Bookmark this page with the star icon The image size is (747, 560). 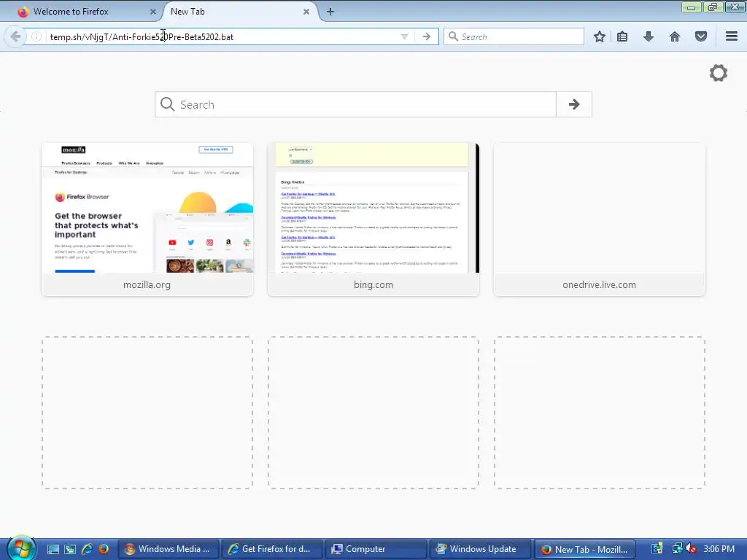[600, 36]
